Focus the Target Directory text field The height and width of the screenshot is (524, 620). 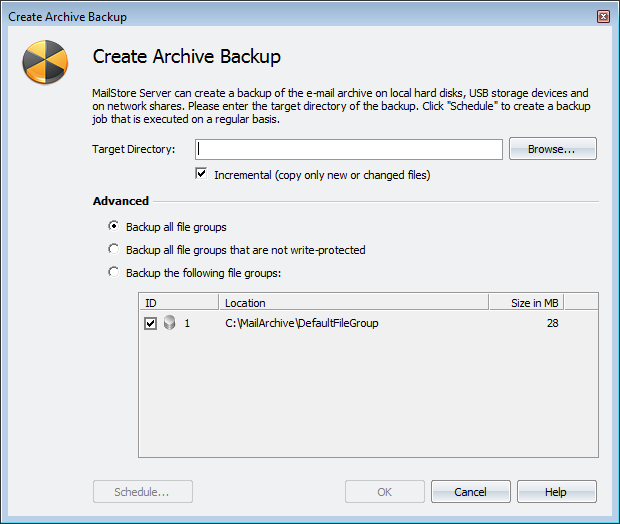(350, 149)
